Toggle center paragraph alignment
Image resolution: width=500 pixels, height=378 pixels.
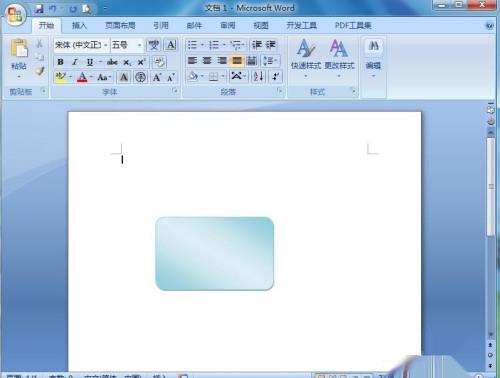[x=207, y=60]
